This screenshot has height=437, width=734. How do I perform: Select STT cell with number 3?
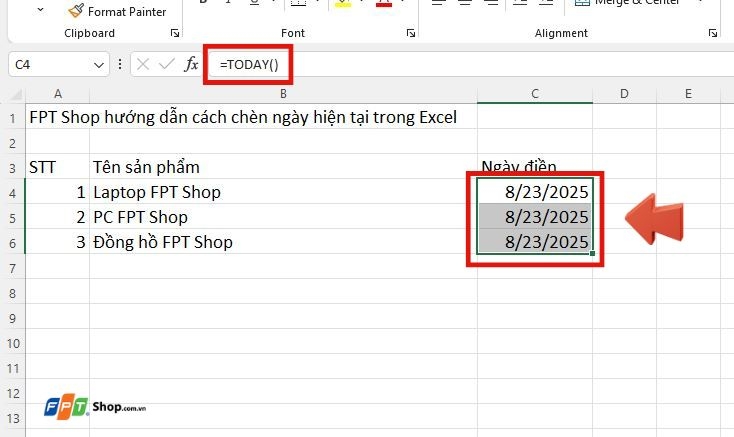click(58, 242)
